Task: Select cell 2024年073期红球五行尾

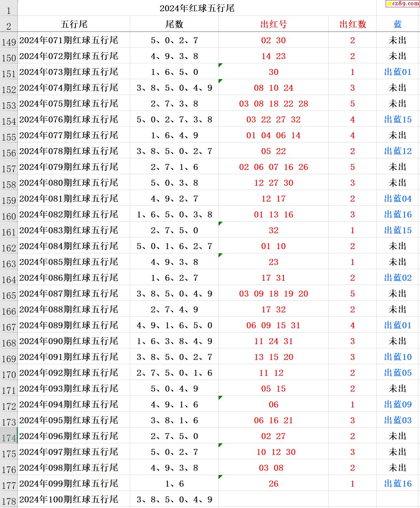Action: (74, 72)
